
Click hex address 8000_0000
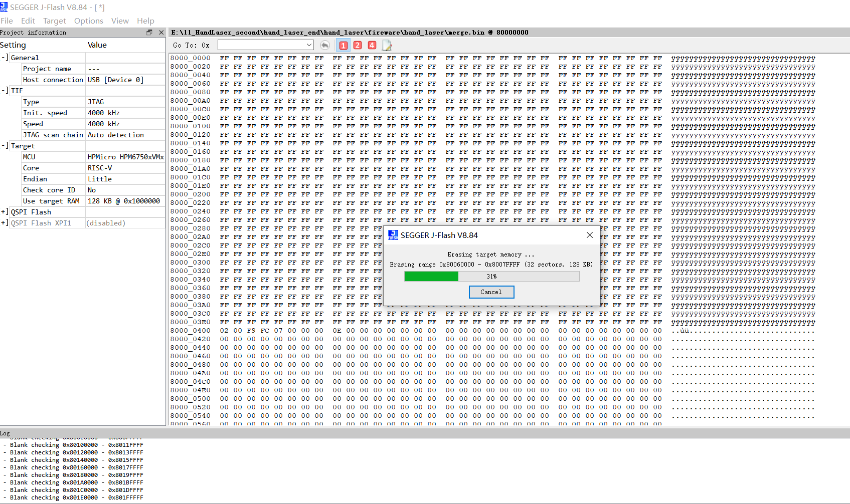coord(191,58)
